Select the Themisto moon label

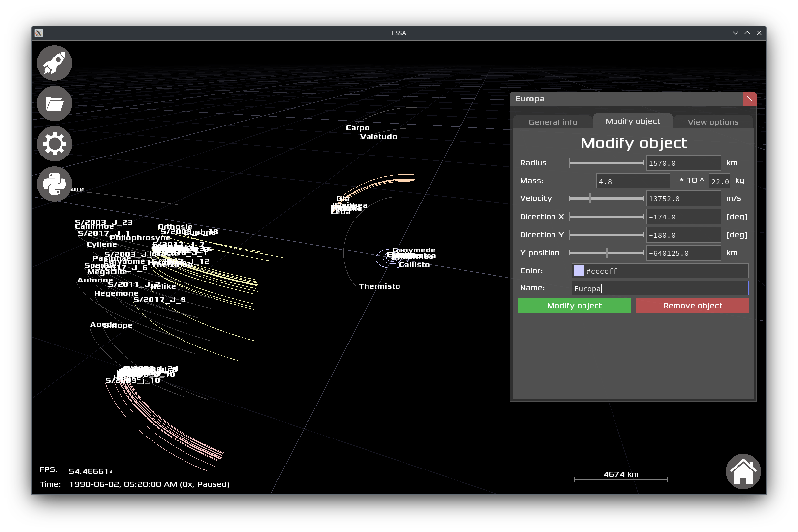(x=379, y=286)
